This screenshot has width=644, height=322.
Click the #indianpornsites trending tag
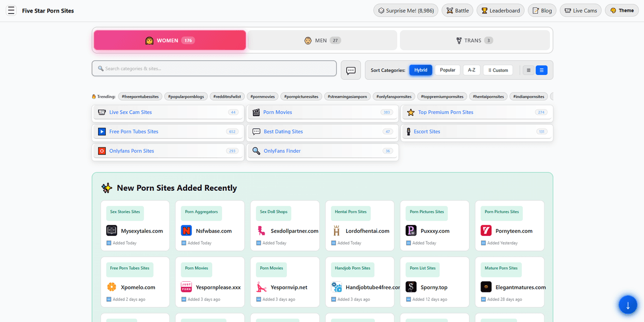click(x=529, y=96)
